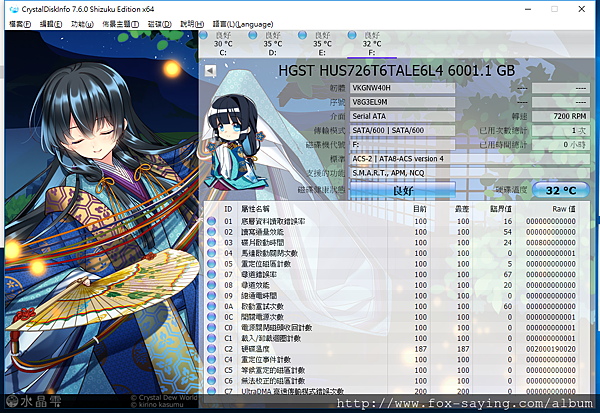Click raw value 002000190020 in C2 row

click(551, 349)
